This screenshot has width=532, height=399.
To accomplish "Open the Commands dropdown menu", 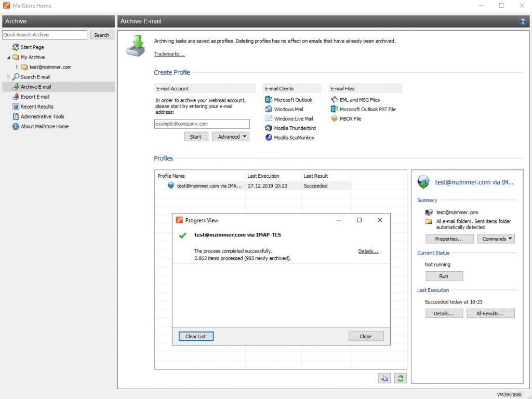I will point(496,239).
